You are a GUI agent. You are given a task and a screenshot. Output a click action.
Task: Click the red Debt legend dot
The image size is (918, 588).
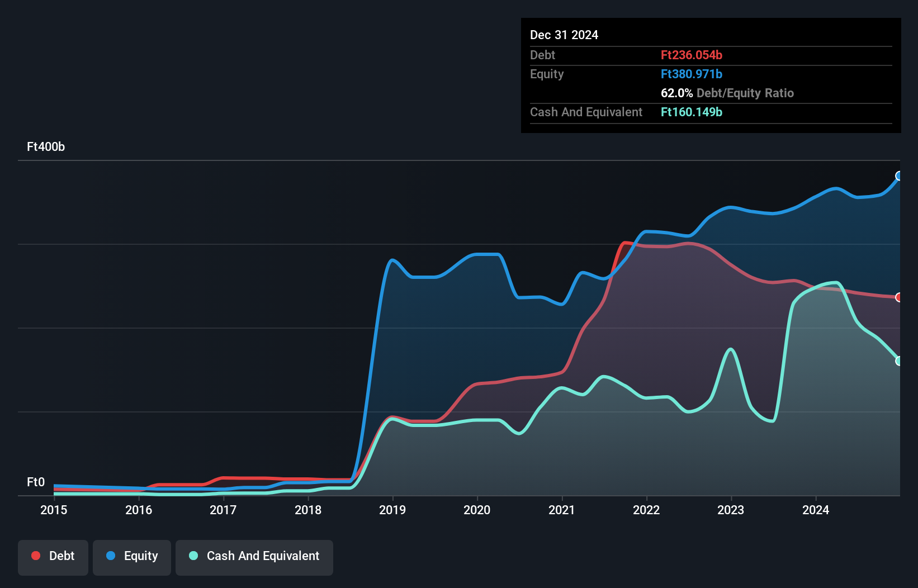(36, 556)
